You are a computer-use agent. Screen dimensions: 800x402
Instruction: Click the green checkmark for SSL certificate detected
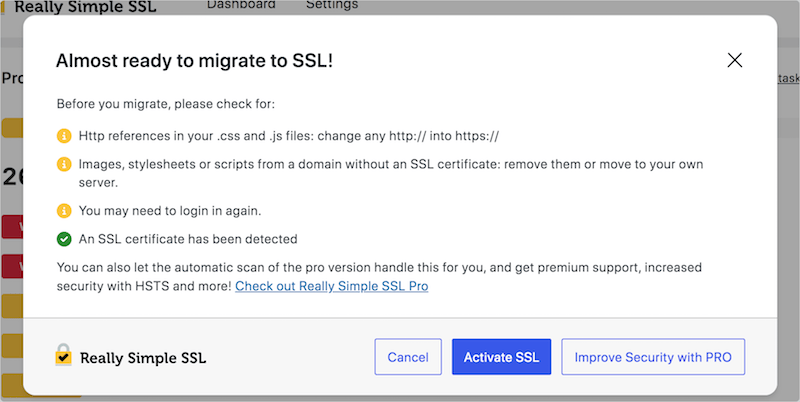(64, 239)
